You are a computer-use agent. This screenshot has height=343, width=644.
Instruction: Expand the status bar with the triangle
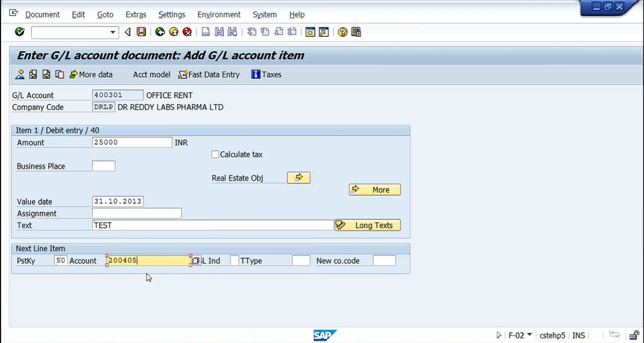tap(498, 335)
